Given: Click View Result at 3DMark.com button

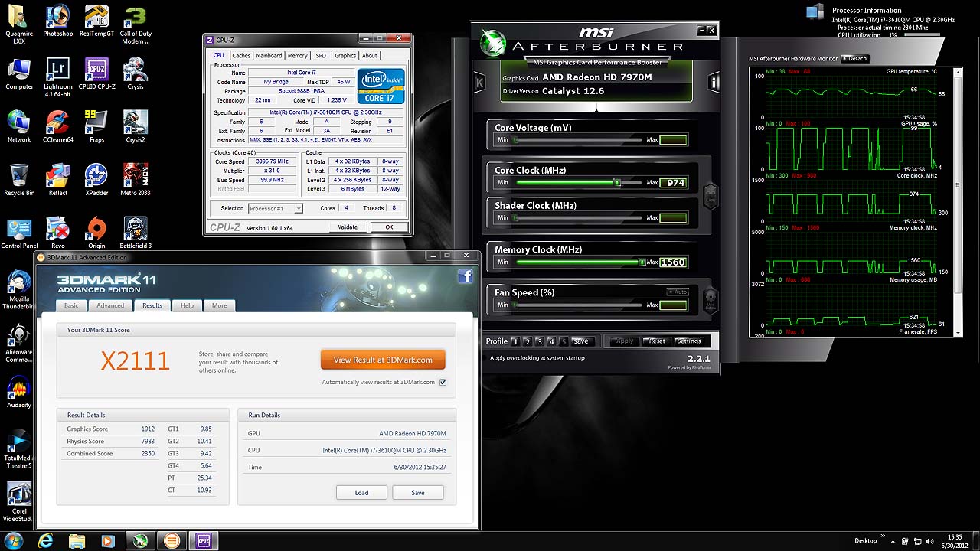Looking at the screenshot, I should coord(383,360).
